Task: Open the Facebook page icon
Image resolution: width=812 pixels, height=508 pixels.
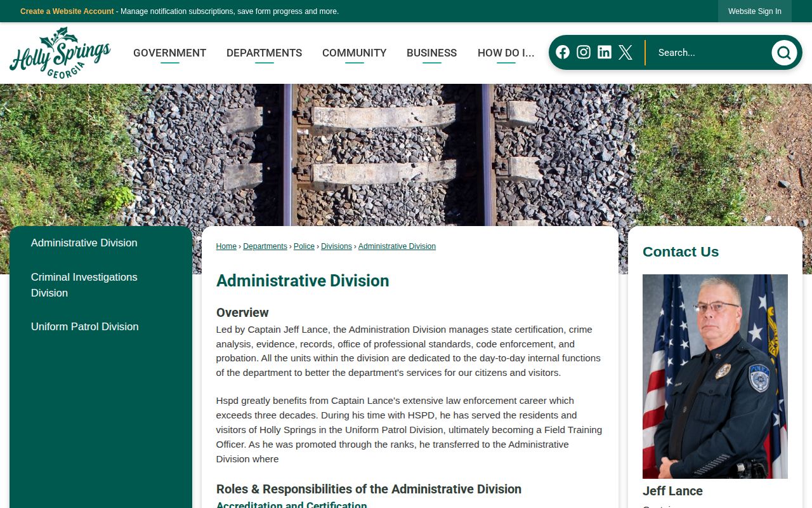Action: point(563,52)
